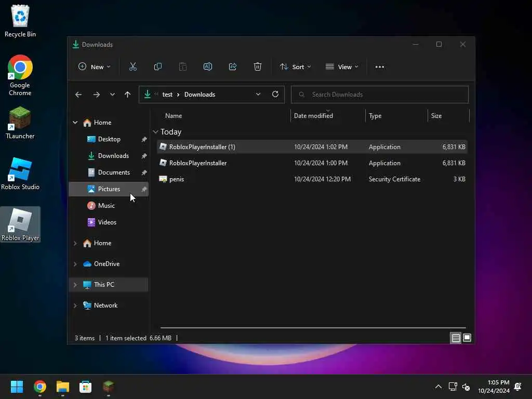Select Music in the navigation pane

click(x=109, y=206)
